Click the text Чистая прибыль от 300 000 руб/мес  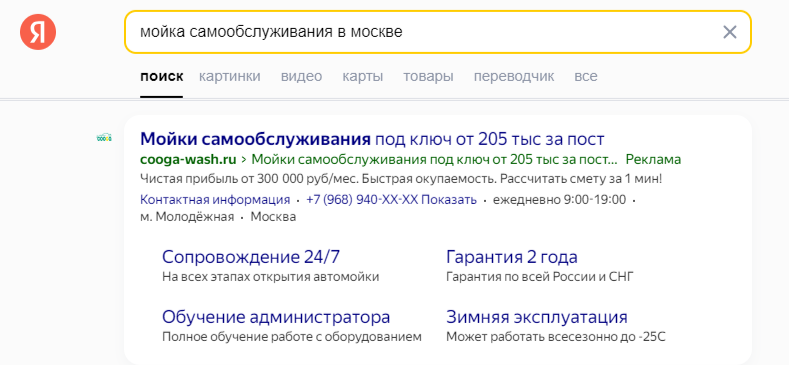click(x=250, y=179)
